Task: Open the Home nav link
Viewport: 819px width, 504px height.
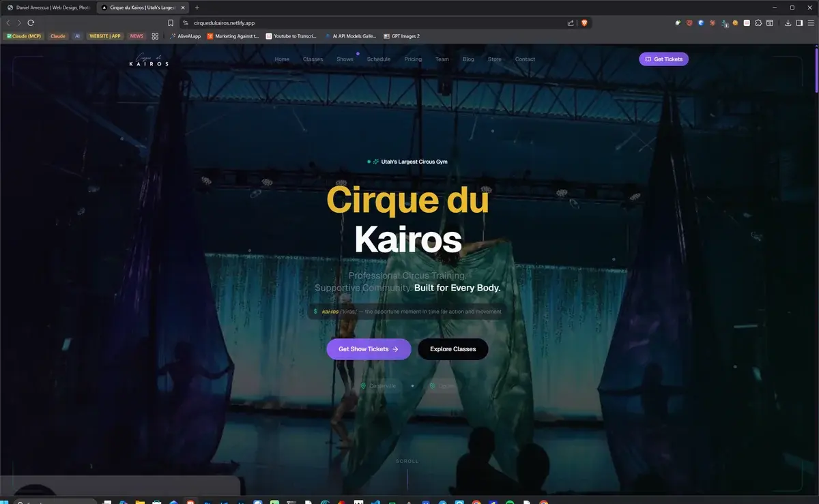Action: 282,59
